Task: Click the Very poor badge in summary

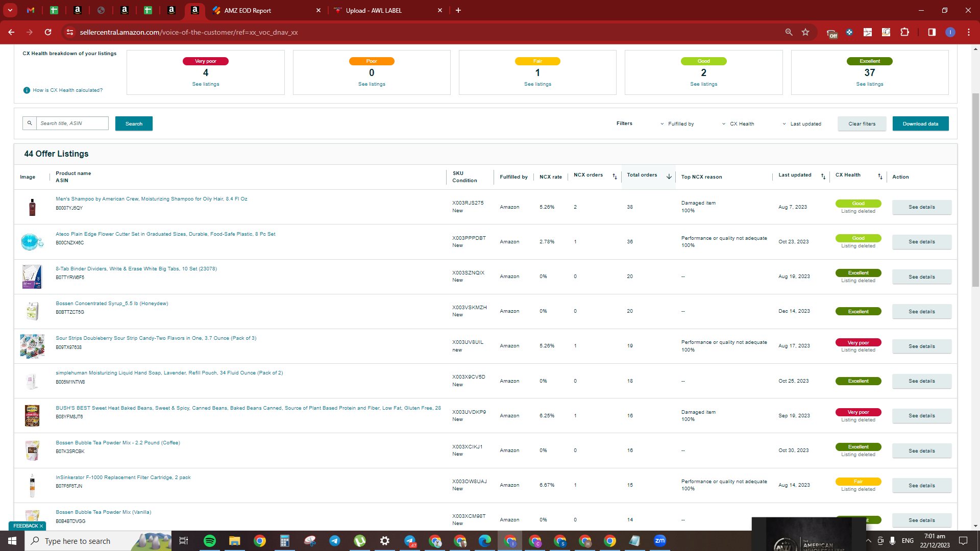Action: point(206,61)
